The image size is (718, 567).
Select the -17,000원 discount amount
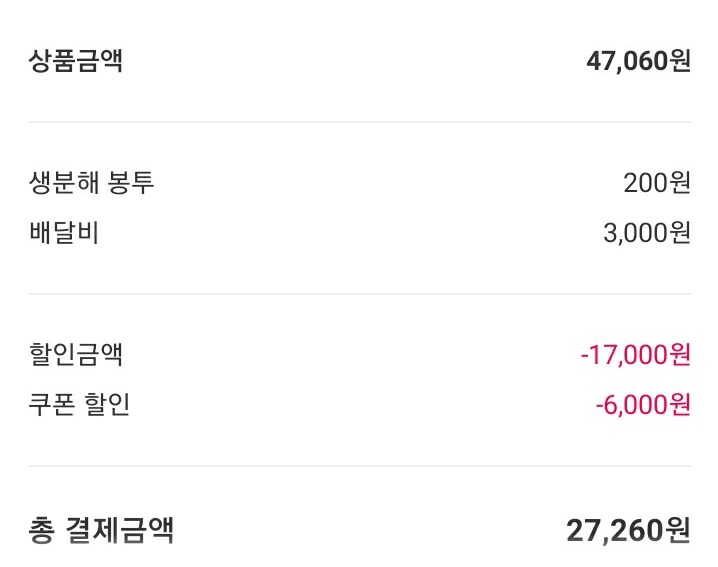tap(635, 354)
